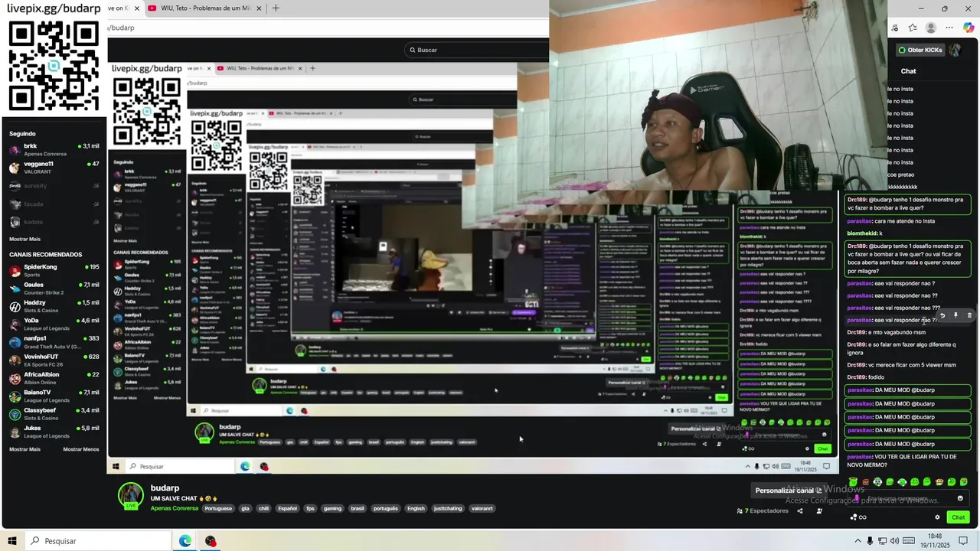Click the Windows taskbar Pesquisar search box
This screenshot has height=551, width=980.
pos(97,541)
